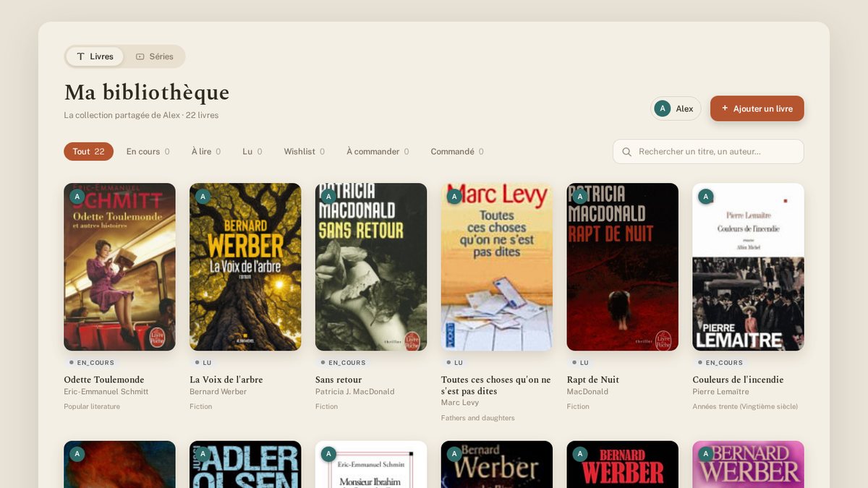Click EN_COURS status under Couleurs de l'incendie
Viewport: 868px width, 488px height.
coord(720,363)
